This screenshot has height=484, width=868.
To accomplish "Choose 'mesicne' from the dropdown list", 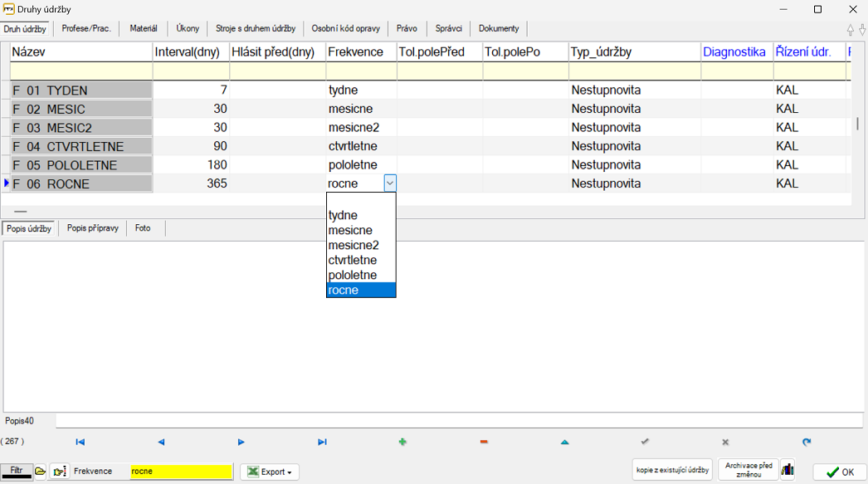I will tap(361, 230).
